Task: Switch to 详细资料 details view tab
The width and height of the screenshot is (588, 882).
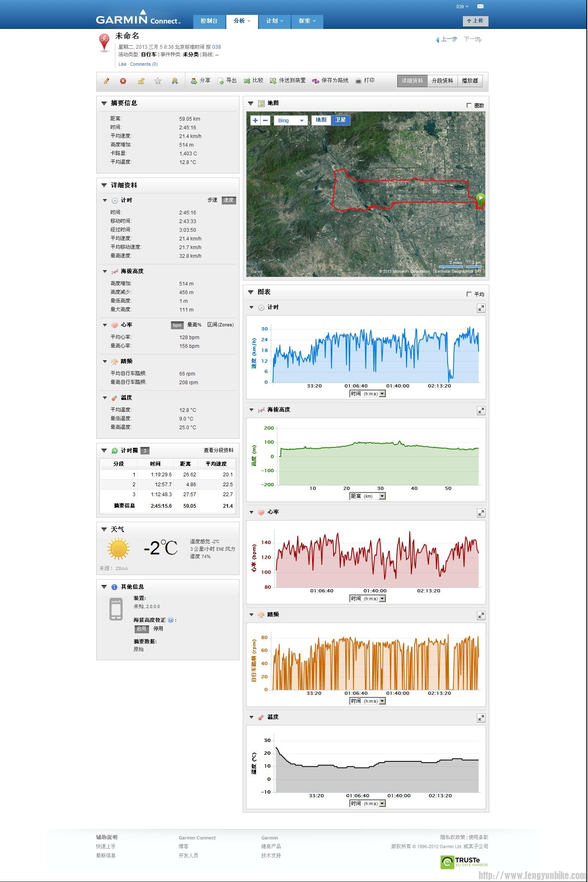Action: tap(412, 81)
